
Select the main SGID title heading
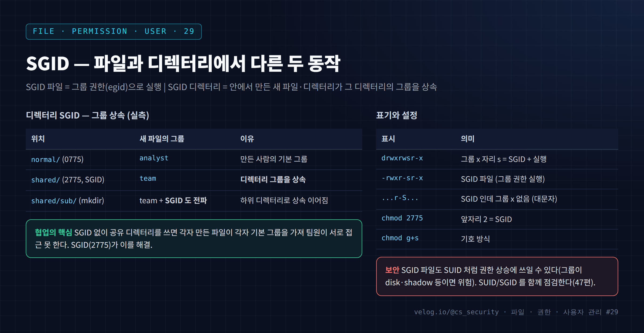pos(183,64)
